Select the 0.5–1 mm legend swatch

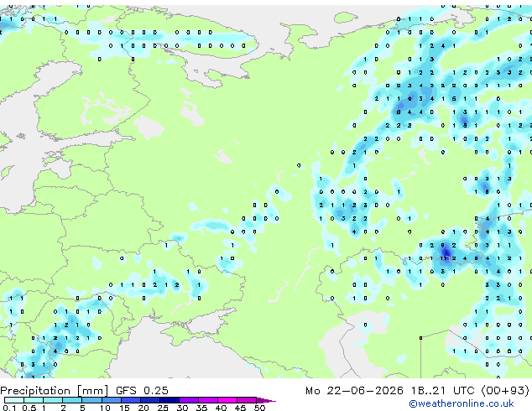point(34,400)
